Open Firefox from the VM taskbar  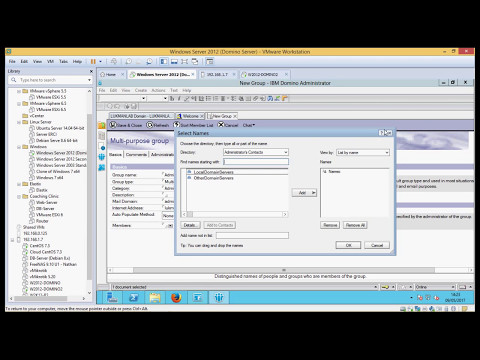click(176, 297)
